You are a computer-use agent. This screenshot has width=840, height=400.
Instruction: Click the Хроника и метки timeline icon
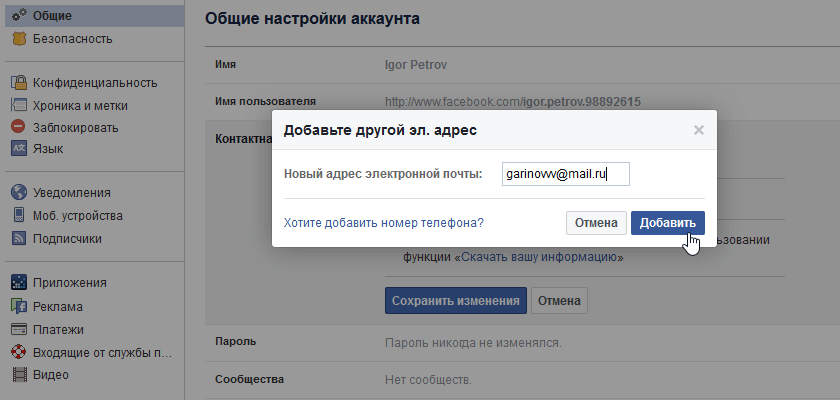[19, 105]
